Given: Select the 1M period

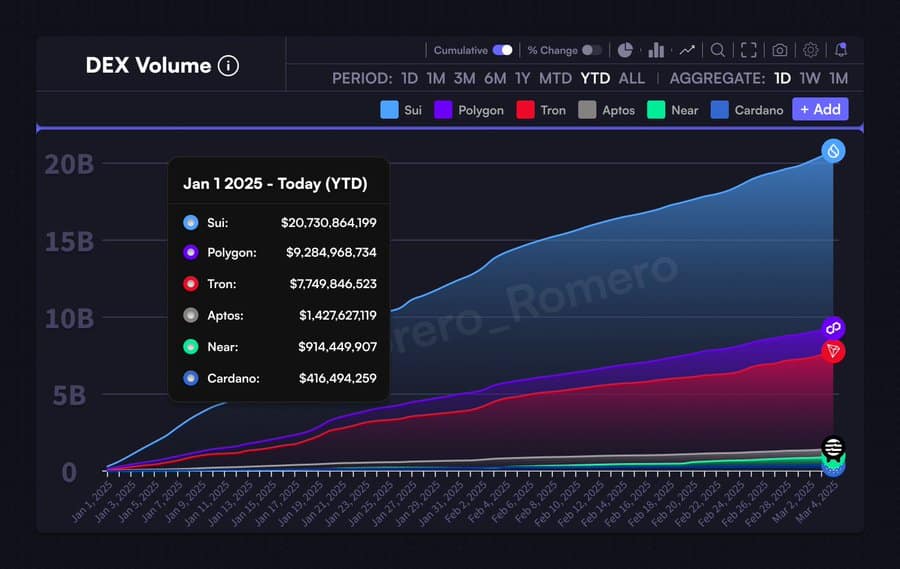Looking at the screenshot, I should tap(436, 78).
